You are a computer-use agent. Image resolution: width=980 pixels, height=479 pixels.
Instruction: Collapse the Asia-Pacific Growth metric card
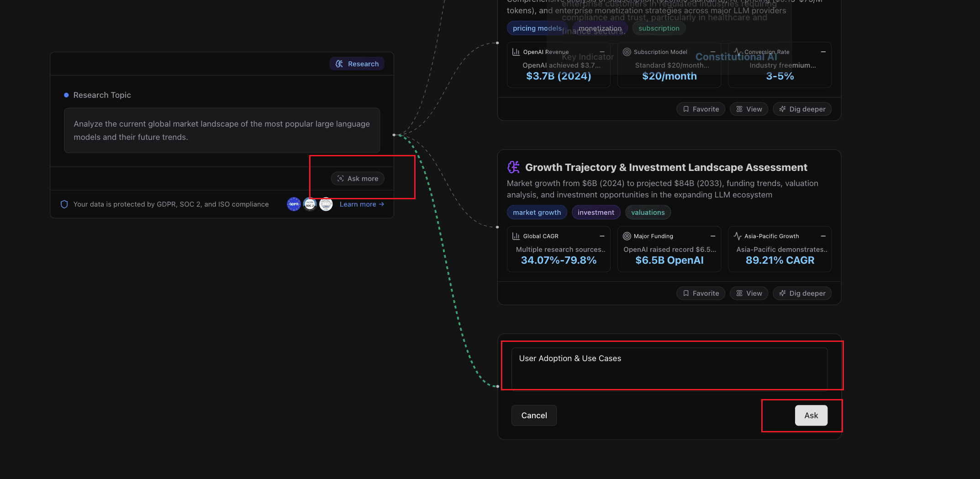point(823,236)
